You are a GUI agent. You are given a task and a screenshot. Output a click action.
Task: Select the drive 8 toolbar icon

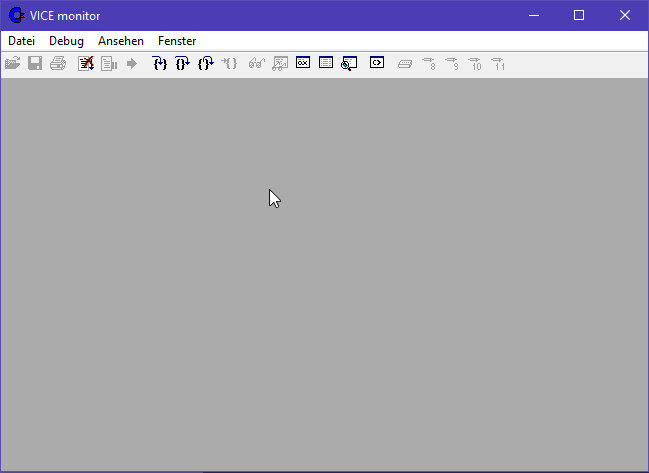[x=429, y=63]
